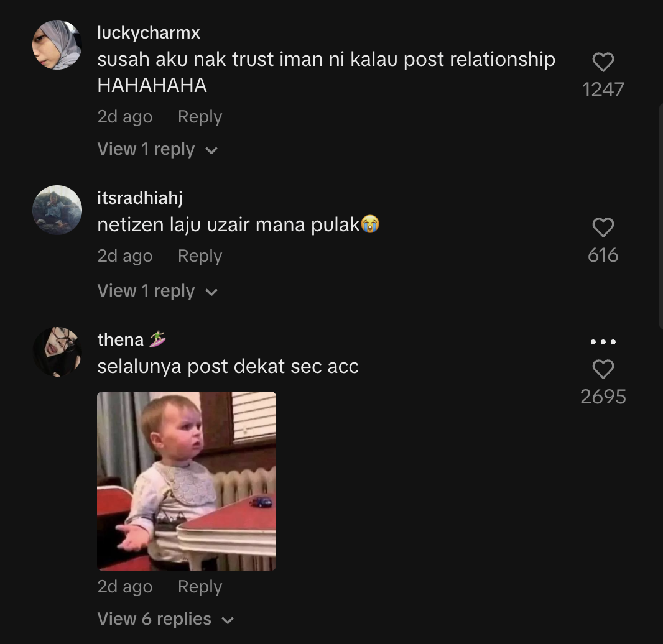Reply to thena's comment

[200, 587]
